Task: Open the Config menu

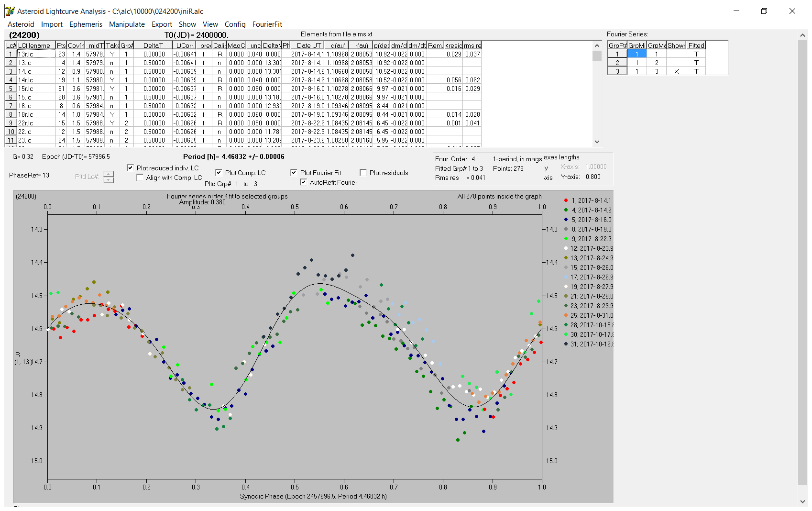Action: coord(235,24)
